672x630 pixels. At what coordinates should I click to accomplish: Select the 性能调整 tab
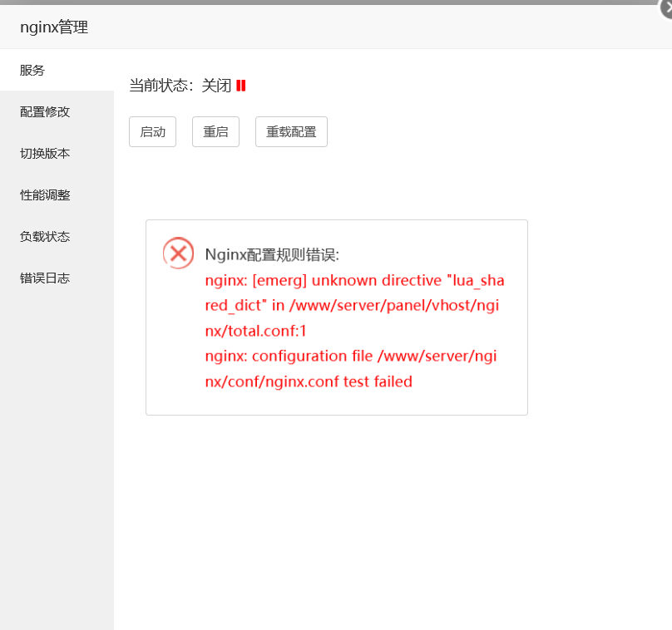57,194
